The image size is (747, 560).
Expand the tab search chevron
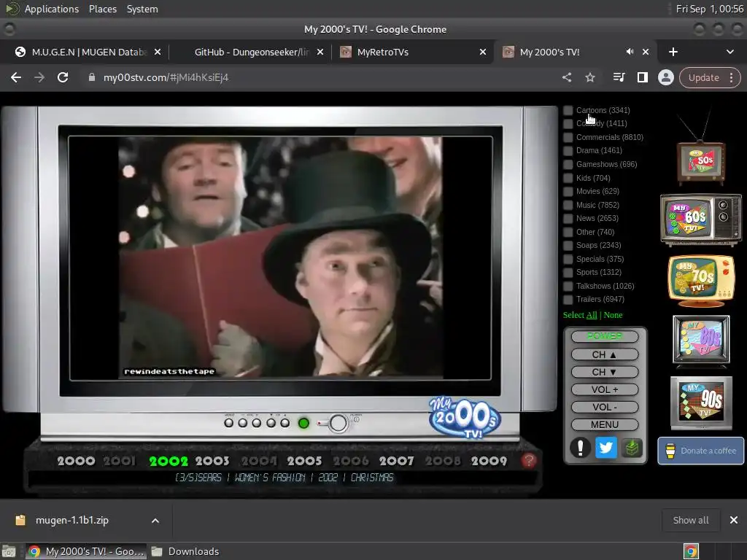(x=729, y=52)
